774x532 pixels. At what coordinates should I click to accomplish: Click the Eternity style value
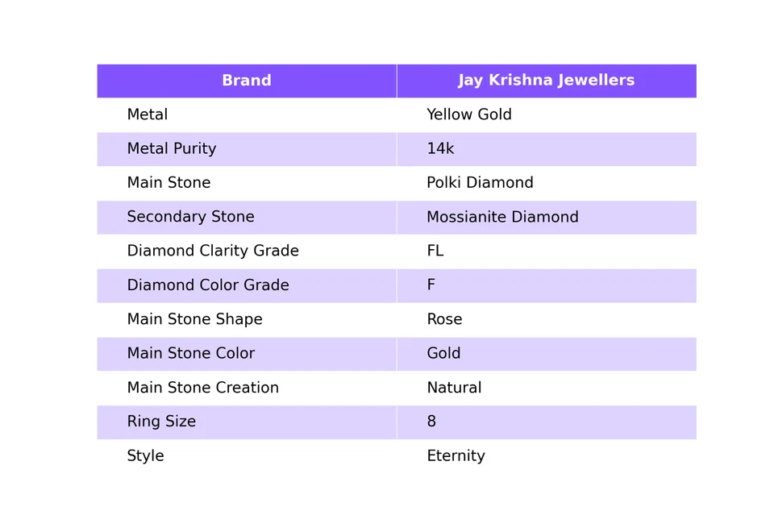coord(456,455)
